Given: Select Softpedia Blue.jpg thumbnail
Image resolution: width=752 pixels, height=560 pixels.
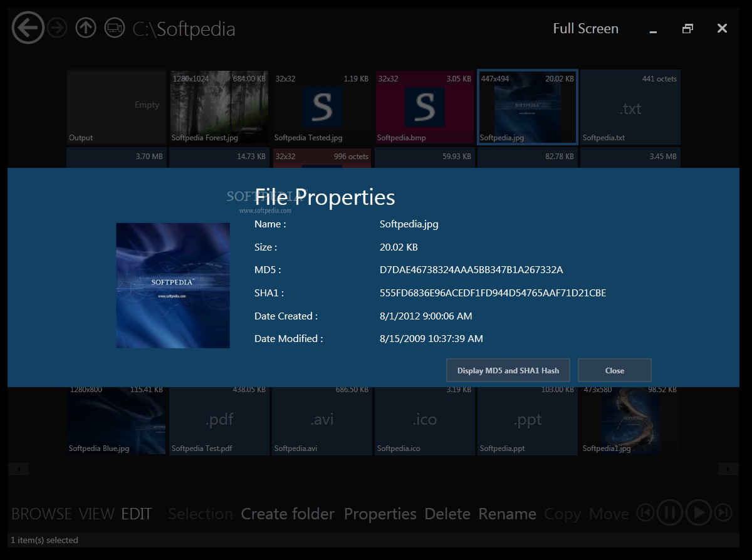Looking at the screenshot, I should [x=116, y=420].
